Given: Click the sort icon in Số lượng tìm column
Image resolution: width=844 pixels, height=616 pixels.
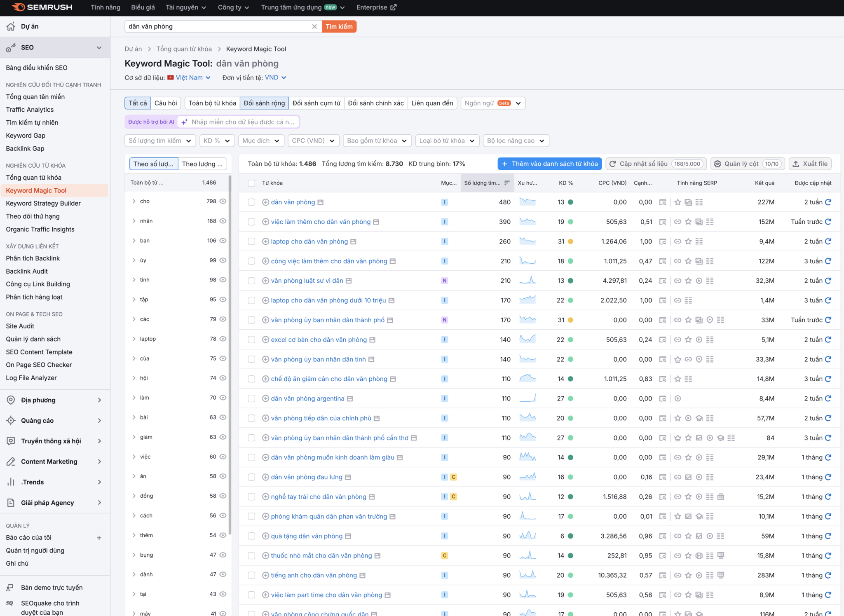Looking at the screenshot, I should [507, 183].
